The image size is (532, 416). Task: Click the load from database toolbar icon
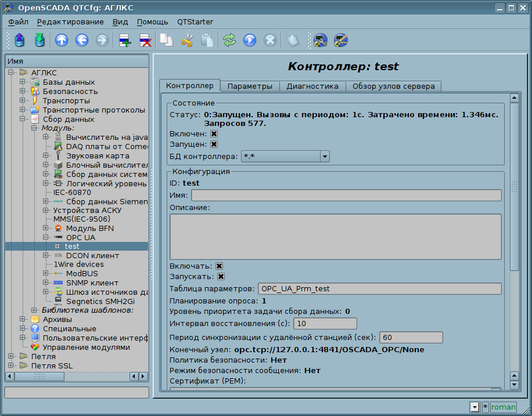(20, 40)
